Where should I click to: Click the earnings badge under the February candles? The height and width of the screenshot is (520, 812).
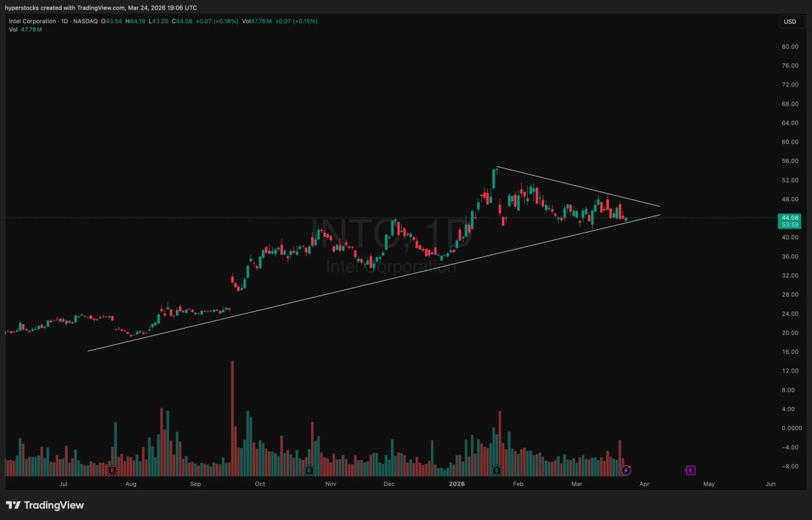click(x=497, y=469)
